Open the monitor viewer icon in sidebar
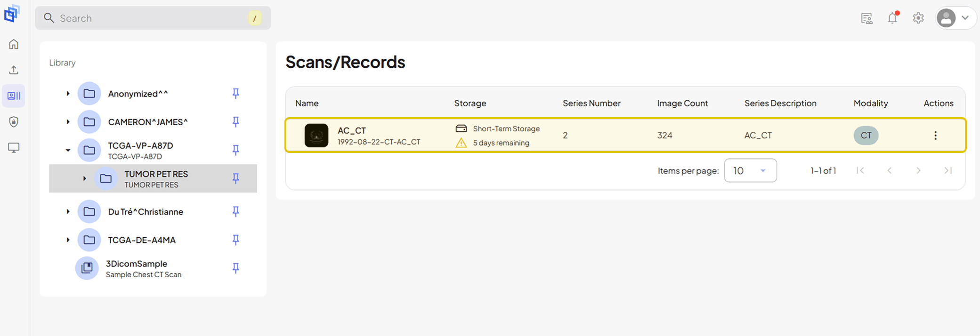This screenshot has height=336, width=980. 14,148
